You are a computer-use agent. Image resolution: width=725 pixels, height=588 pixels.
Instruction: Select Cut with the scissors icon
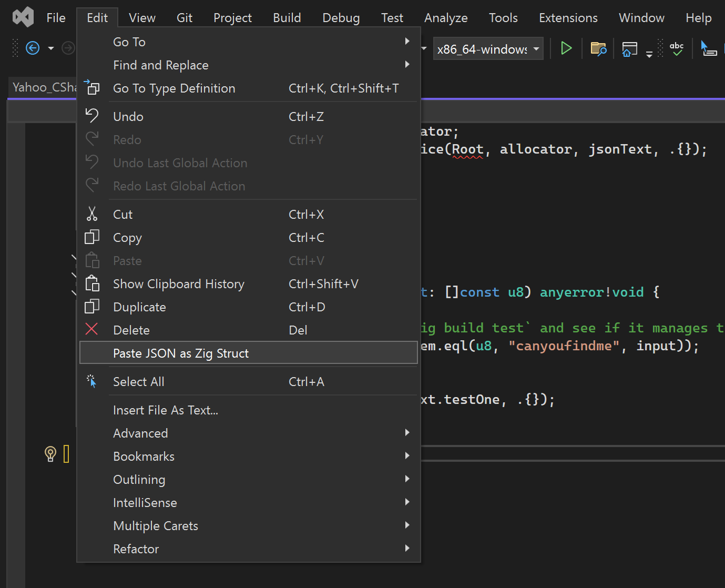click(x=123, y=215)
